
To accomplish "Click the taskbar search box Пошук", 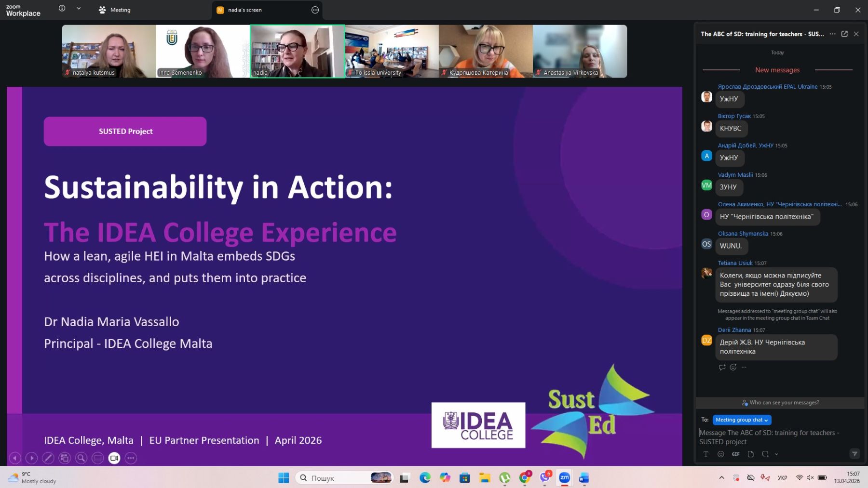I will 344,477.
